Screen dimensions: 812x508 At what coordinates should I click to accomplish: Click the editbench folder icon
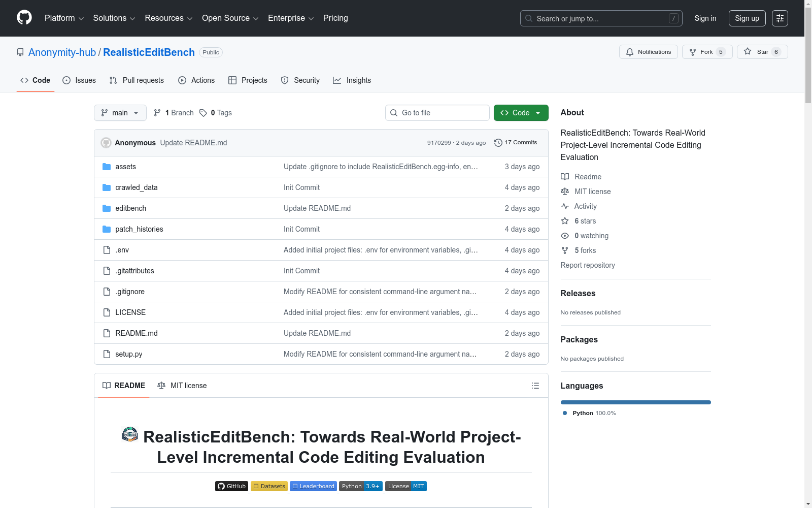point(107,208)
